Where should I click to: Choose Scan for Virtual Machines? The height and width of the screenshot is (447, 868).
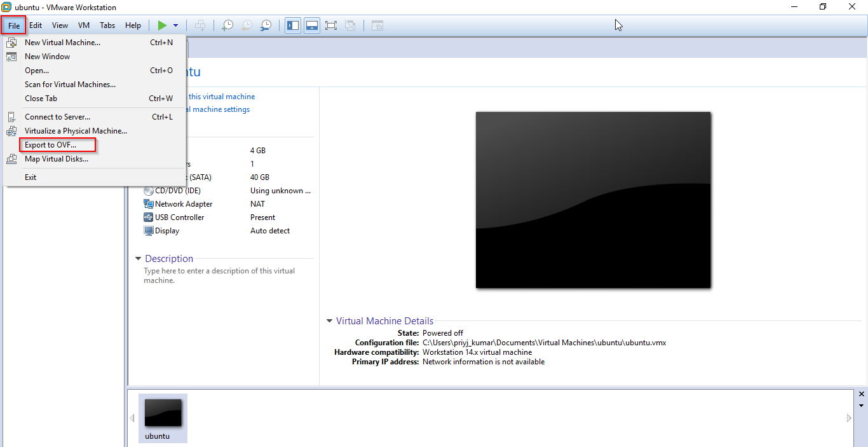pos(94,85)
